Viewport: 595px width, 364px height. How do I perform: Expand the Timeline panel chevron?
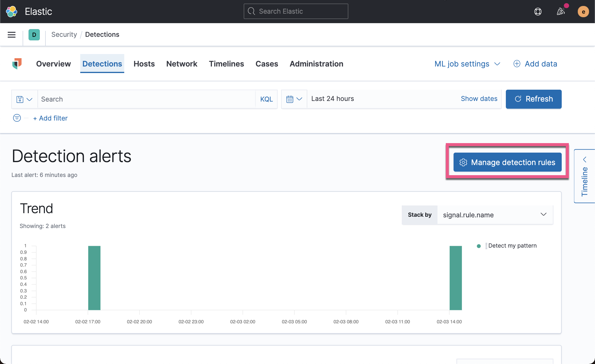coord(585,159)
